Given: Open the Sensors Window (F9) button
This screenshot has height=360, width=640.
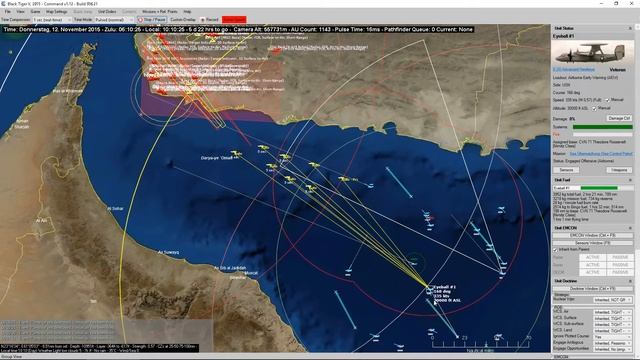Looking at the screenshot, I should tap(593, 243).
